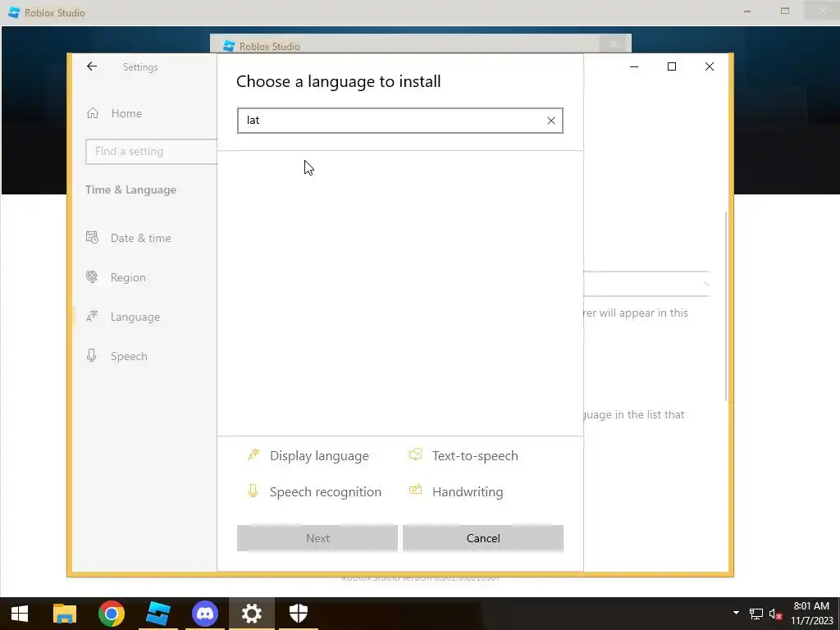Open Windows Security from the taskbar
Image resolution: width=840 pixels, height=630 pixels.
point(299,614)
